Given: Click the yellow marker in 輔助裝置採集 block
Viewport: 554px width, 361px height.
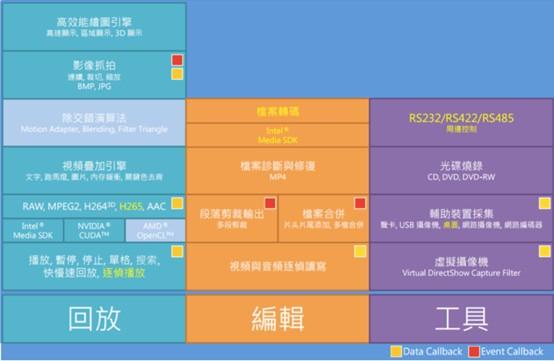Looking at the screenshot, I should coord(544,203).
